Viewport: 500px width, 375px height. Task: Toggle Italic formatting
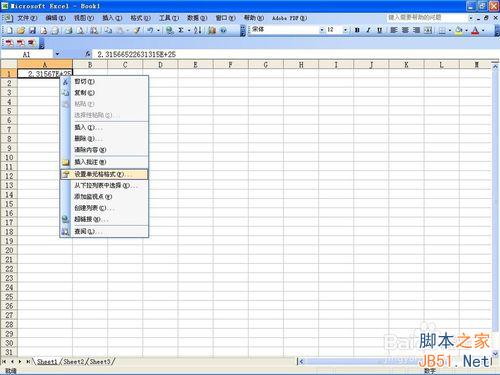click(x=368, y=30)
